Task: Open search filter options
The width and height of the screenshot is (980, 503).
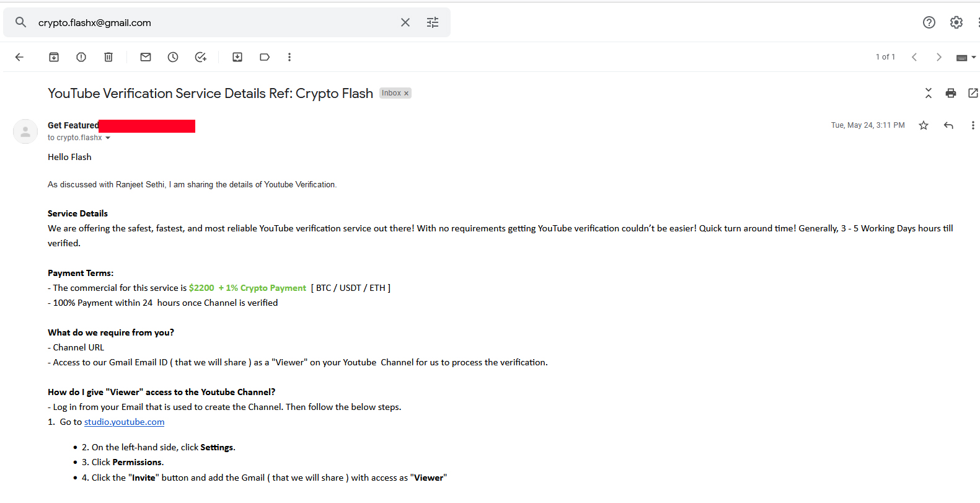Action: [x=433, y=22]
